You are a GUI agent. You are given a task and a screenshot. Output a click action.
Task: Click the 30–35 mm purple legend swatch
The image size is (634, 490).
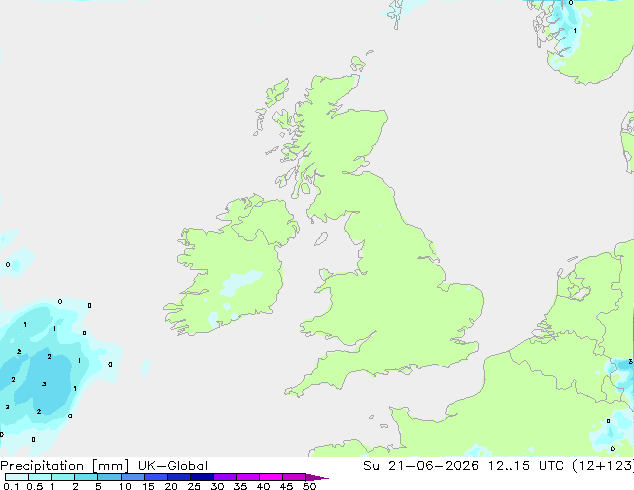(x=225, y=477)
